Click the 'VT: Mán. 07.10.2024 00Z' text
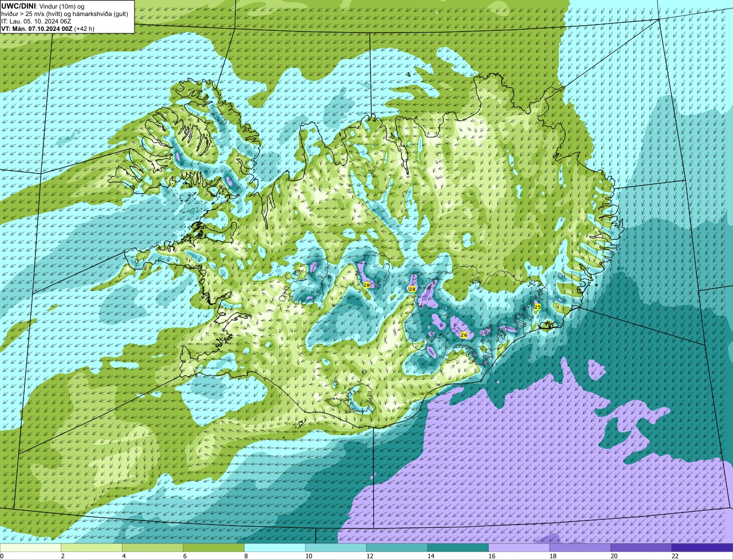Screen dimensions: 733x560 (37, 29)
